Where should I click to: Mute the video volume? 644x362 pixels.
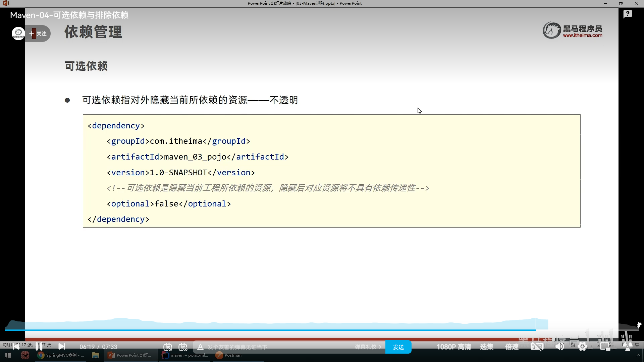click(x=559, y=347)
